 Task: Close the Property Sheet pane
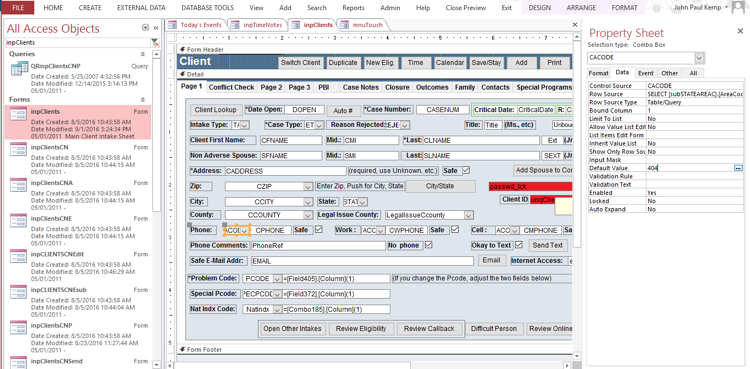click(x=740, y=31)
